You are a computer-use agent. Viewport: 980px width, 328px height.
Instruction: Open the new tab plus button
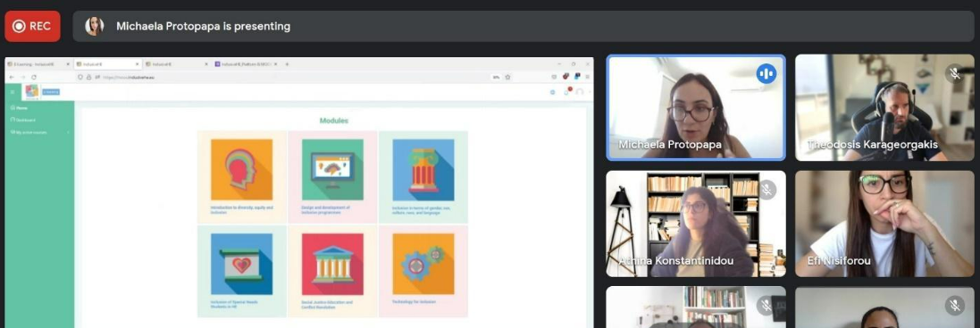point(287,63)
